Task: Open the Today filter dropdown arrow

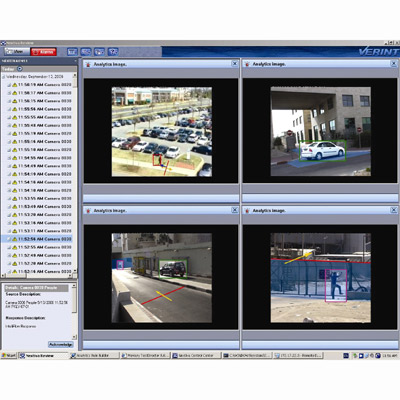Action: tap(19, 69)
